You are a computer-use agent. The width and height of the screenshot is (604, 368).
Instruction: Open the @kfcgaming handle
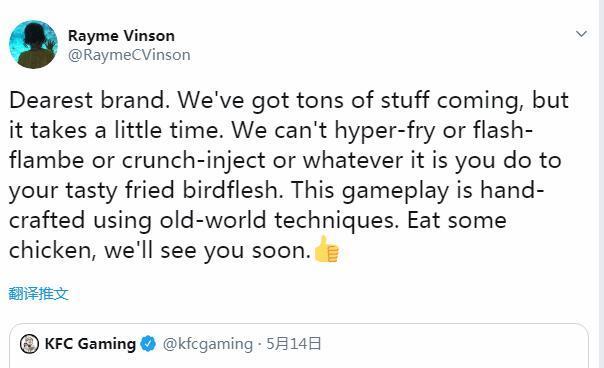208,344
